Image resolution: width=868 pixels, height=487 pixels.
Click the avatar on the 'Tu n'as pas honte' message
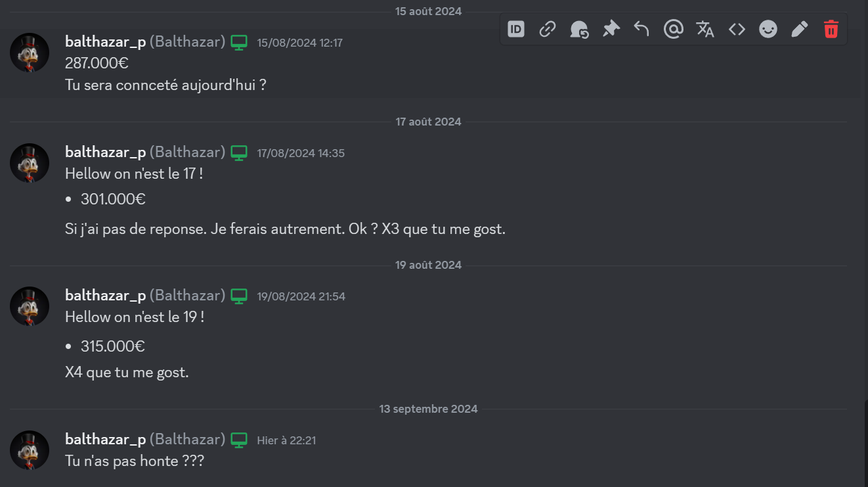(x=30, y=450)
